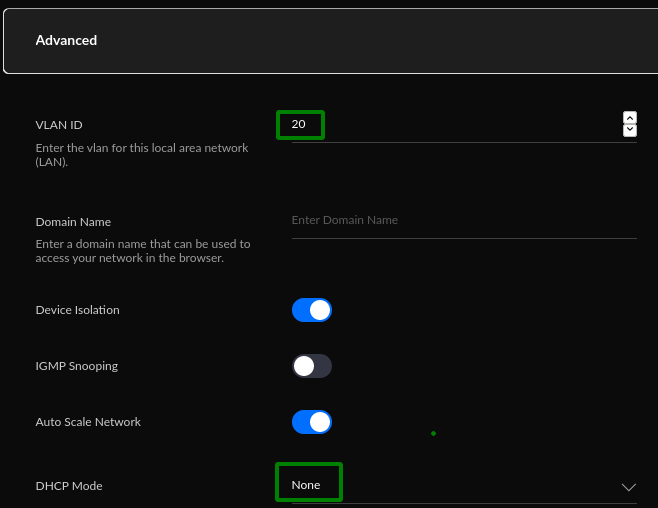This screenshot has width=658, height=508.
Task: Disable the Device Isolation switch
Action: coord(311,310)
